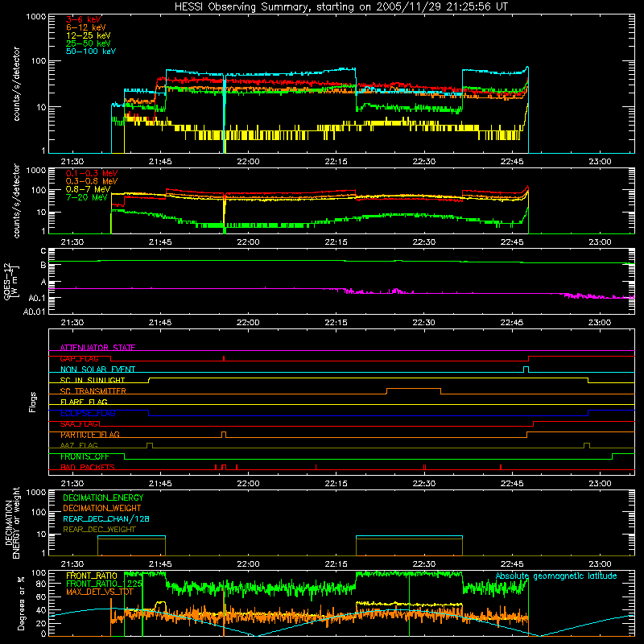Click the 21:45 tick label under the keV plot
Screen dimensions: 644x644
160,162
